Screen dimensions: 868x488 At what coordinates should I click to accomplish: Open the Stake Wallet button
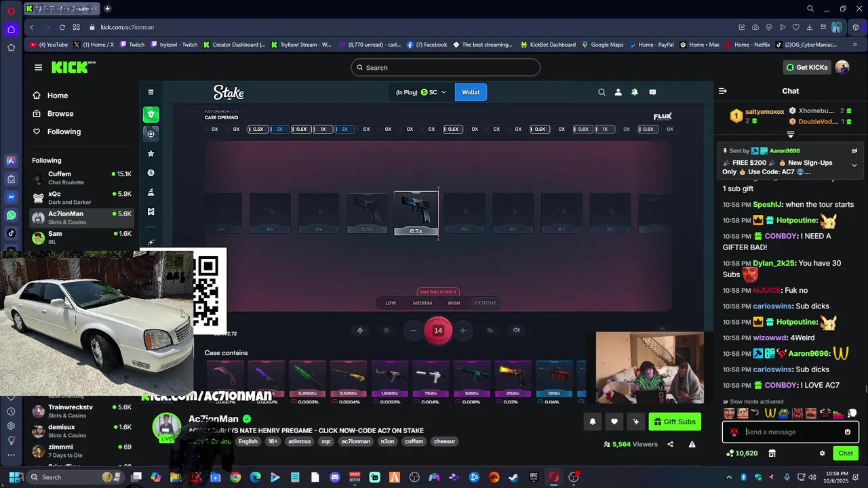point(471,92)
